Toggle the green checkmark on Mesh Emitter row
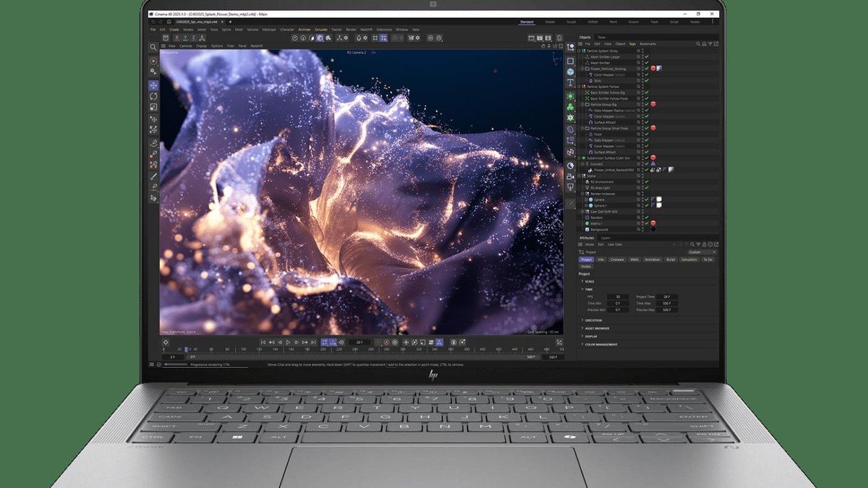The height and width of the screenshot is (488, 868). coord(647,63)
